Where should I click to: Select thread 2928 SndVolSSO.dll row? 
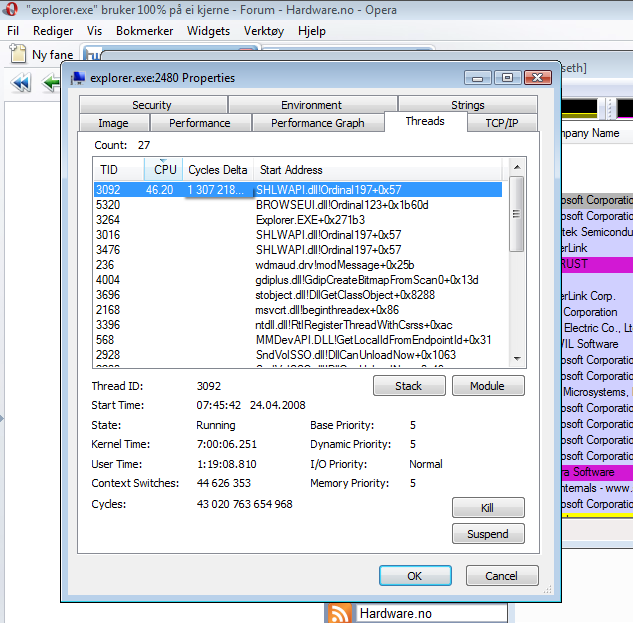[298, 355]
